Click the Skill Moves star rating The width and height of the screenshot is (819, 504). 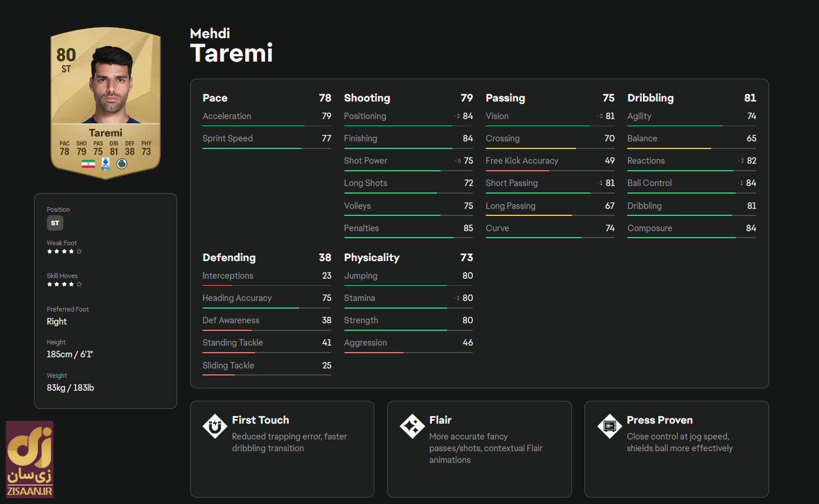(64, 284)
